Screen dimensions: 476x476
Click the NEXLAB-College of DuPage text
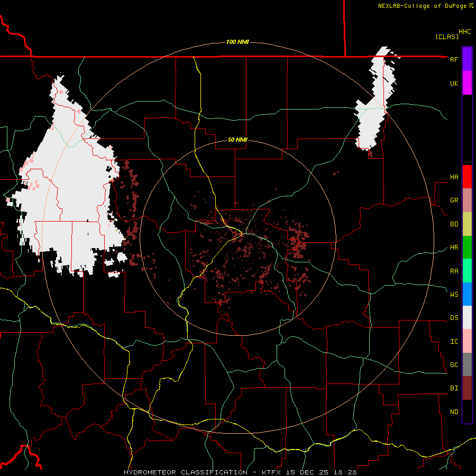[423, 6]
